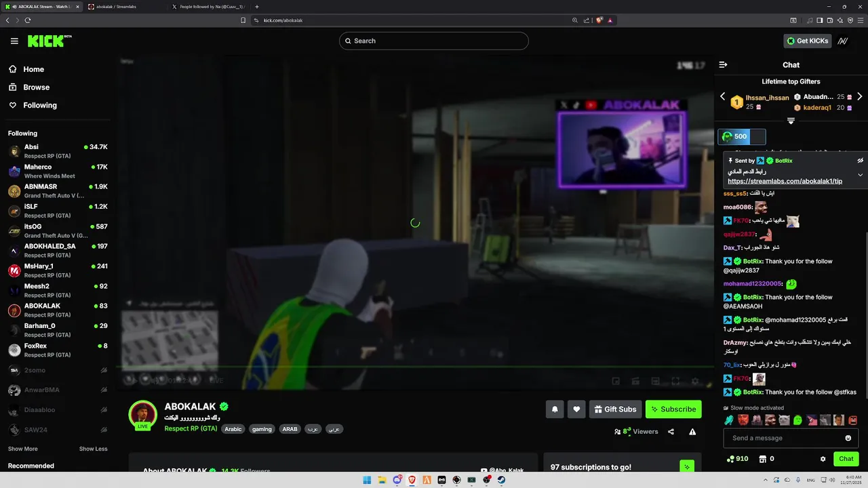Click the Gift Subs button
The height and width of the screenshot is (488, 868).
616,409
